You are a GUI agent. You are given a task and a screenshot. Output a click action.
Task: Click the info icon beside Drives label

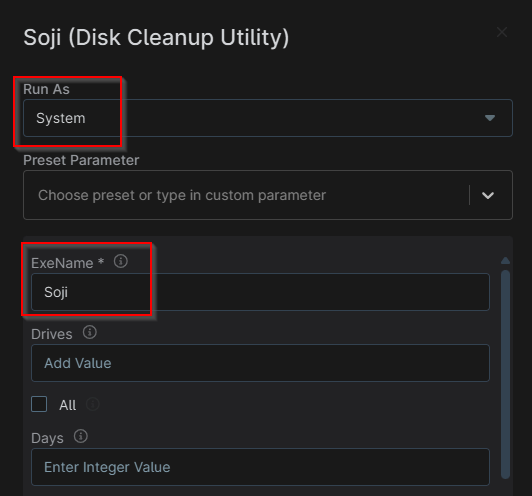pos(90,332)
